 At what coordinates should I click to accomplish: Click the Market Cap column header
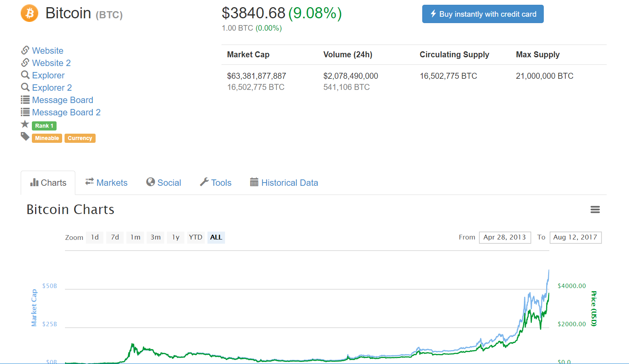tap(248, 55)
